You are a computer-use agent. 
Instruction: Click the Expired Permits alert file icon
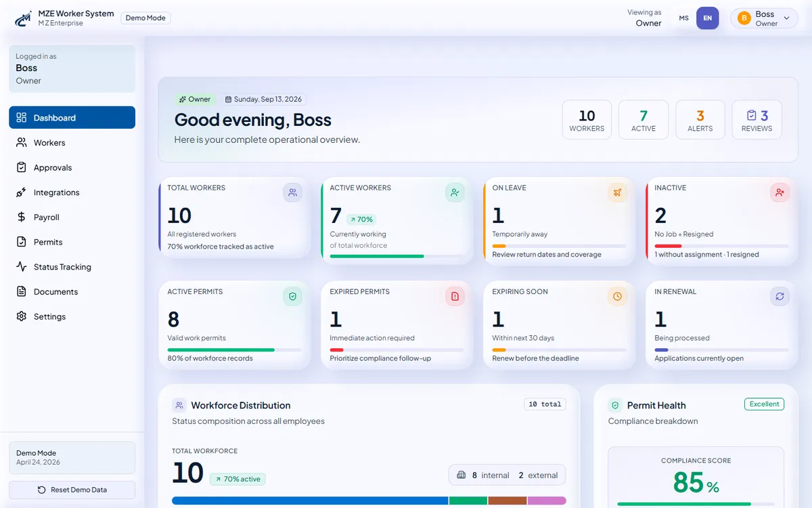click(455, 296)
